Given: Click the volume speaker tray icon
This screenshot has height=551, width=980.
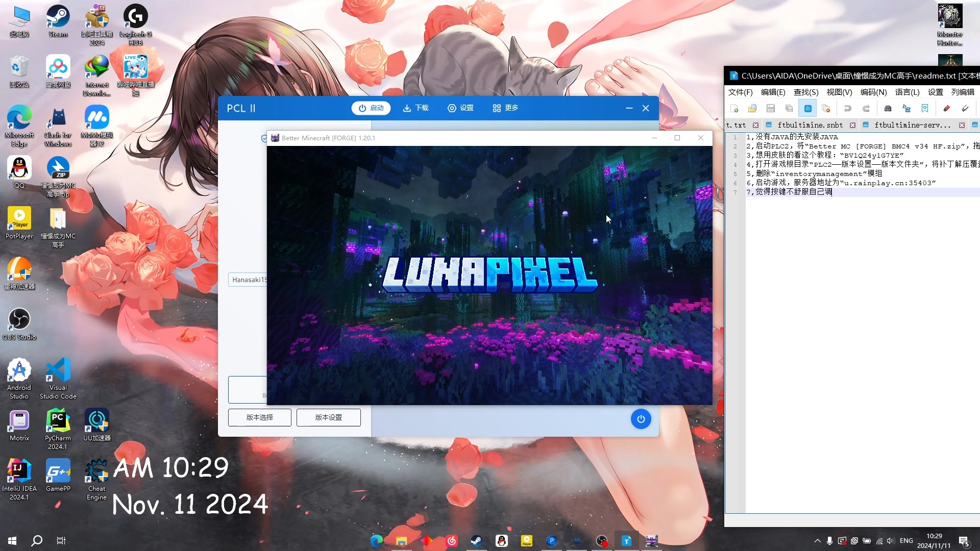Looking at the screenshot, I should tap(891, 541).
